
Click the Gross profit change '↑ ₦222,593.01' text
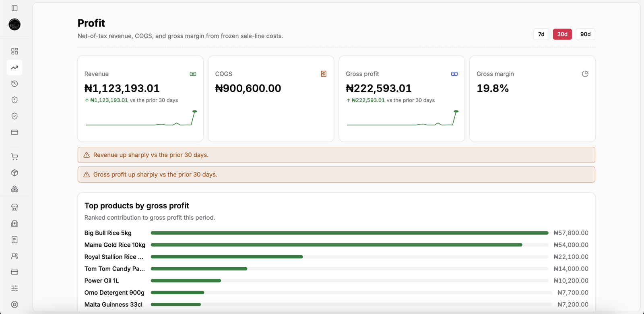(x=365, y=100)
